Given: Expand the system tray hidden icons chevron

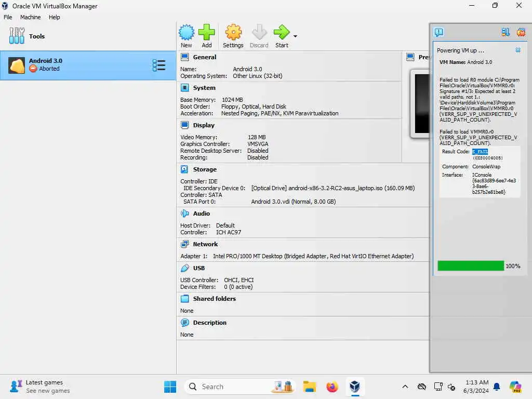Looking at the screenshot, I should (x=405, y=387).
